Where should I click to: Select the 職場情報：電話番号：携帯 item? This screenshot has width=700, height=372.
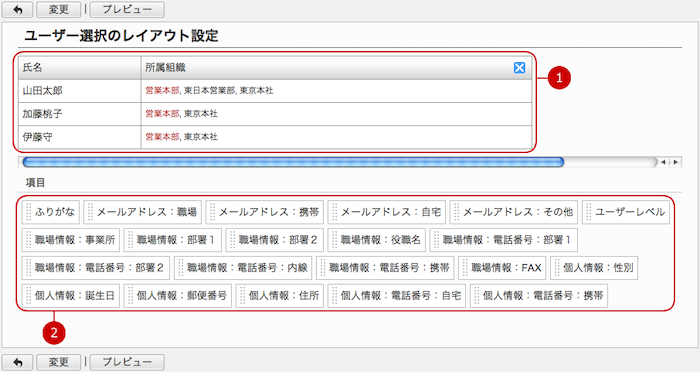coord(385,268)
